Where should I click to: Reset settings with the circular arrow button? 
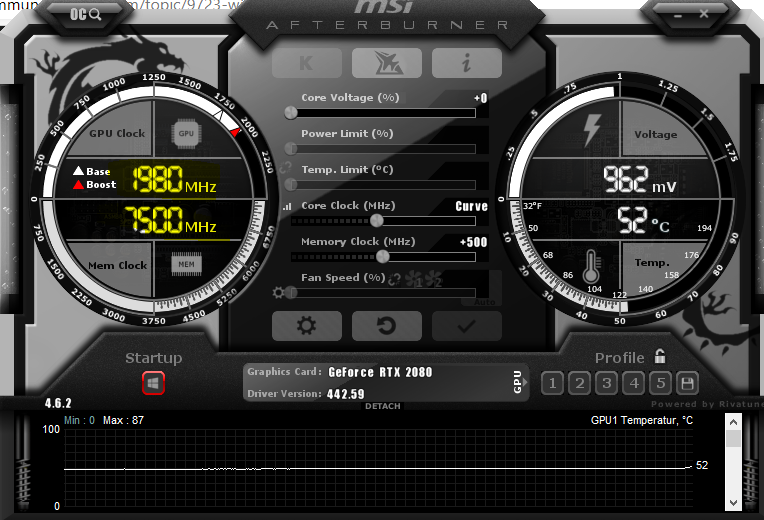[387, 326]
